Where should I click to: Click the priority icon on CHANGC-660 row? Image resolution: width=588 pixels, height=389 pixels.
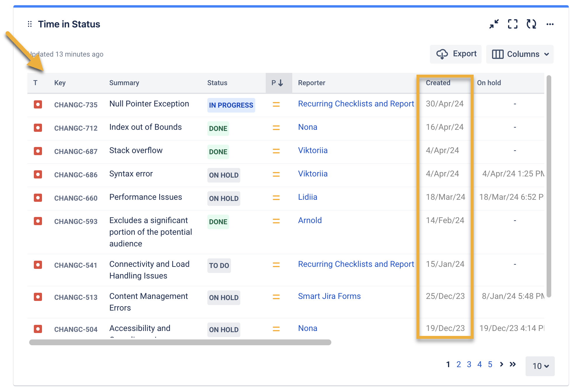[x=276, y=198]
